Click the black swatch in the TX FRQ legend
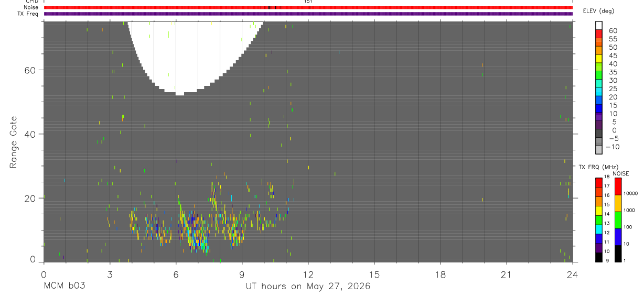 [599, 257]
